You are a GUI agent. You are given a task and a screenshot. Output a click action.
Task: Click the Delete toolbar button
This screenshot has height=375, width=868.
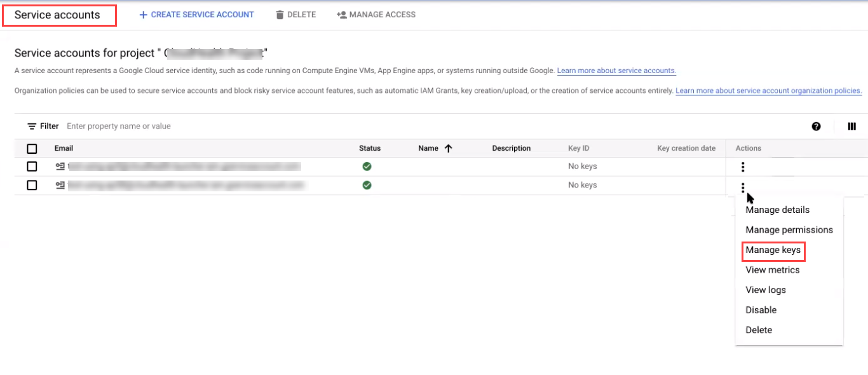(295, 15)
